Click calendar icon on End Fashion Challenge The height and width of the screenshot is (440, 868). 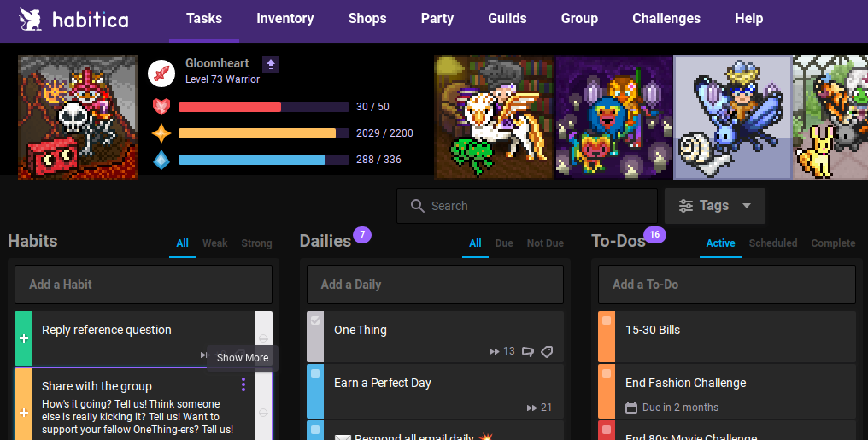tap(631, 408)
